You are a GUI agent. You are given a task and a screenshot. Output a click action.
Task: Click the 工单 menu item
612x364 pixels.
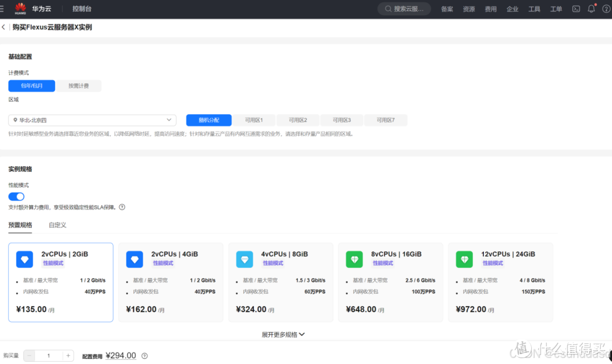pos(556,8)
